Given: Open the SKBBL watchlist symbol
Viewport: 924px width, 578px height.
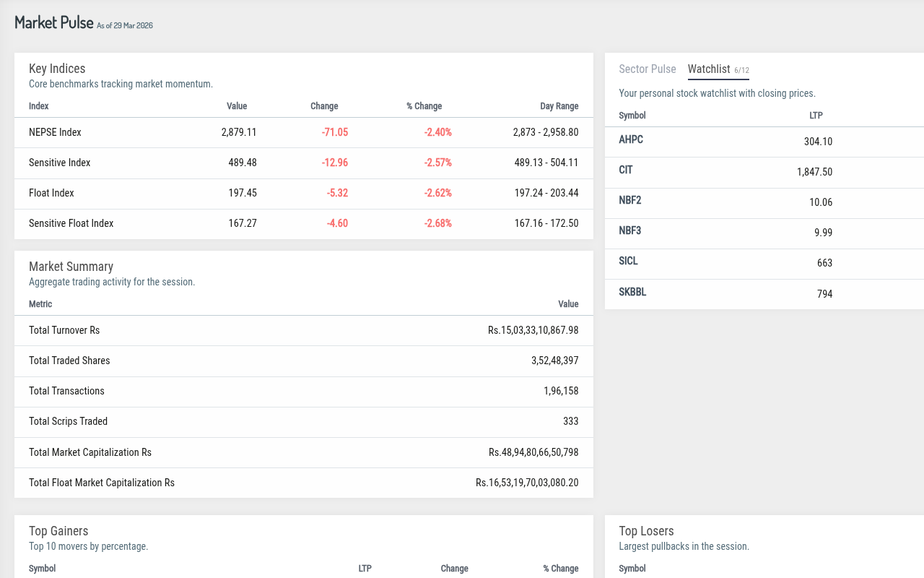Looking at the screenshot, I should (x=632, y=292).
